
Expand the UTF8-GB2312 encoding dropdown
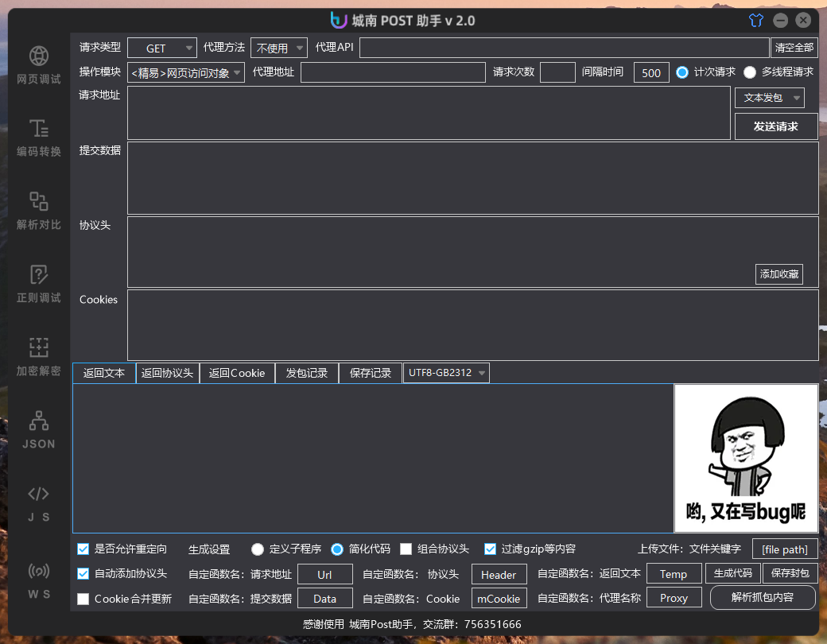(446, 373)
